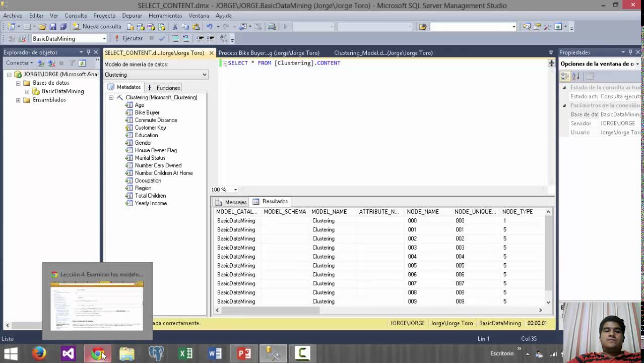This screenshot has width=644, height=363.
Task: Collapse the Bases de datos folder
Action: [x=18, y=83]
